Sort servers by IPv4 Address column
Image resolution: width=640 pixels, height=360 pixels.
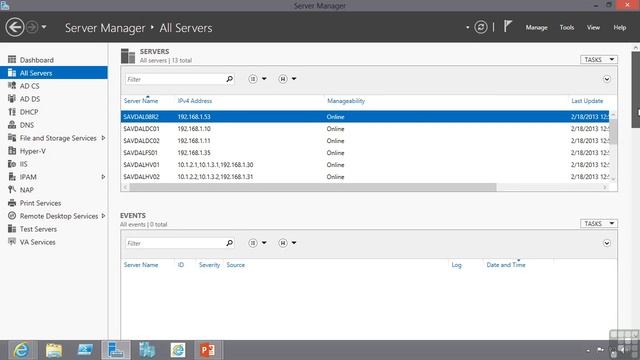click(x=195, y=101)
